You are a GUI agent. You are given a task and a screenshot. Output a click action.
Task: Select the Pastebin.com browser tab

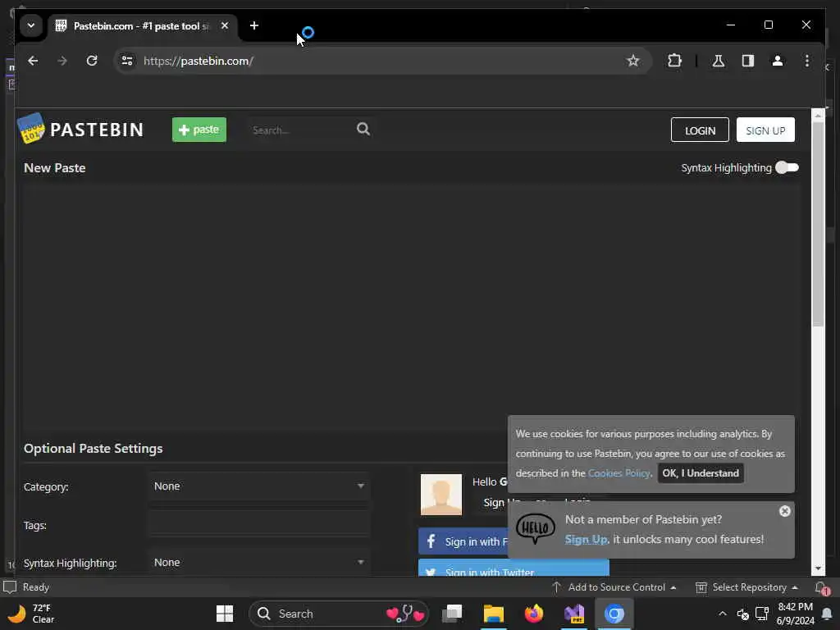click(140, 25)
